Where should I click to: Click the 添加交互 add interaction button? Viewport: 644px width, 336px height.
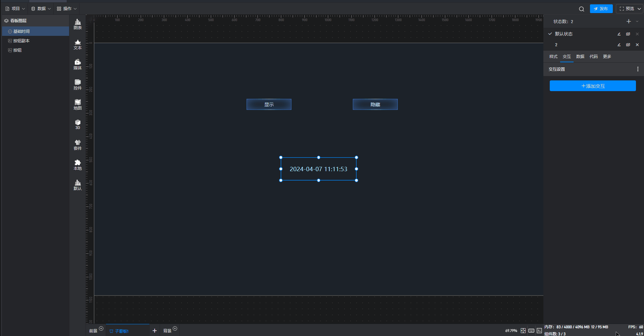(x=593, y=86)
